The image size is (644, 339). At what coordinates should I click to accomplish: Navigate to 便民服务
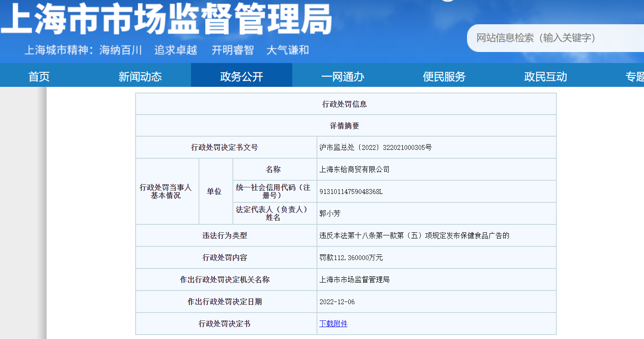click(444, 76)
